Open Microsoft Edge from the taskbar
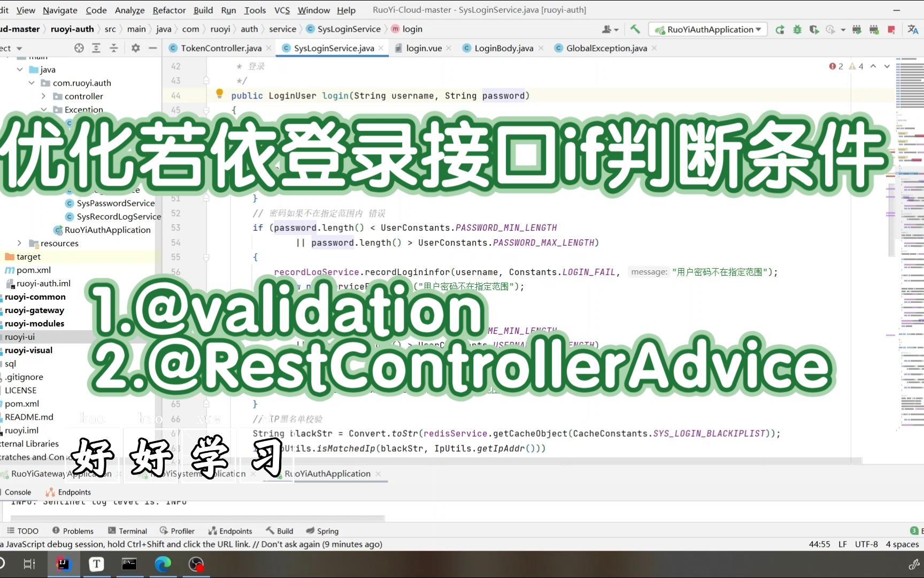 pos(163,564)
